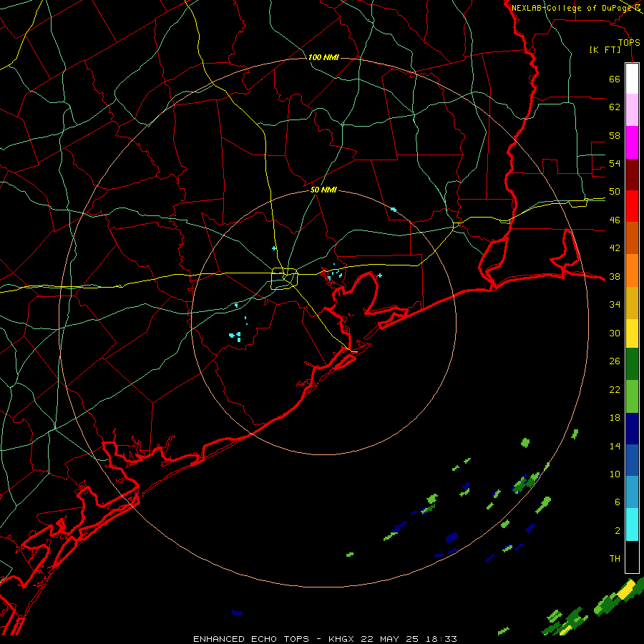Pick the cyan legend band near 2
This screenshot has width=644, height=644.
[x=632, y=525]
